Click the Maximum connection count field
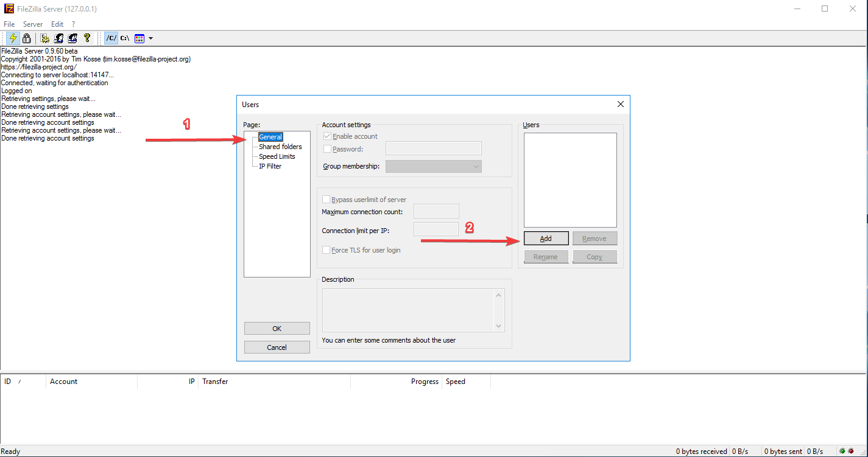Screen dimensions: 868x457 pos(436,211)
